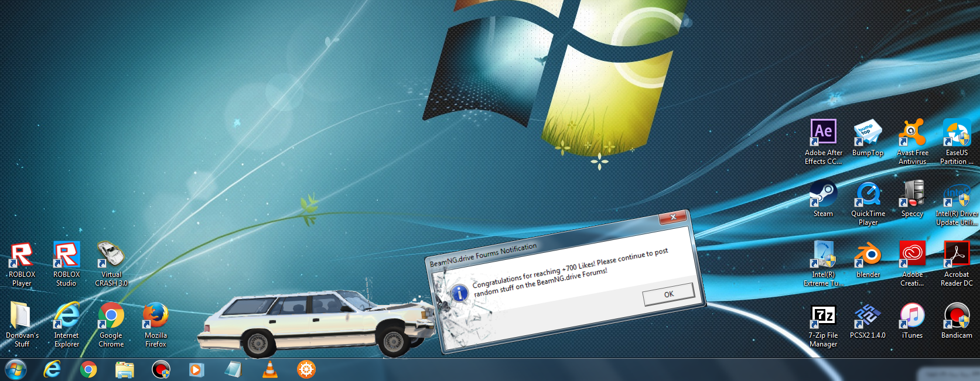
Task: Open Bandicam desktop shortcut
Action: pyautogui.click(x=957, y=321)
